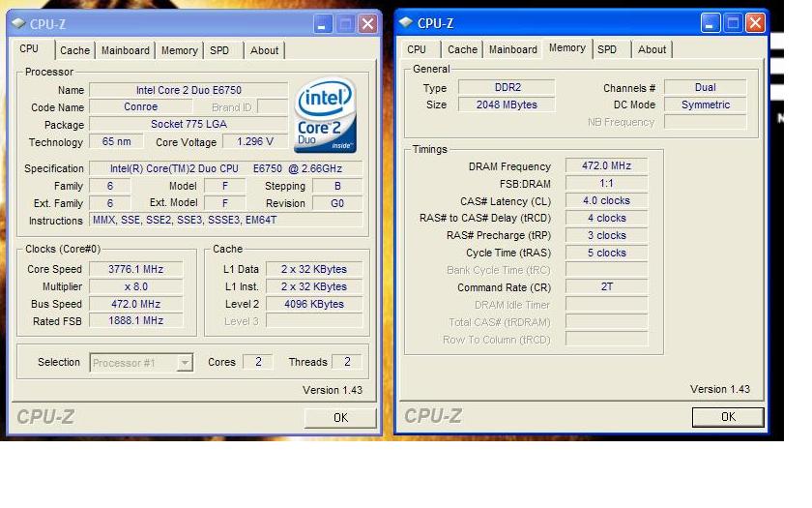The image size is (812, 508).
Task: Click the Rated FSB value '1888.1 MHz'
Action: click(x=135, y=321)
